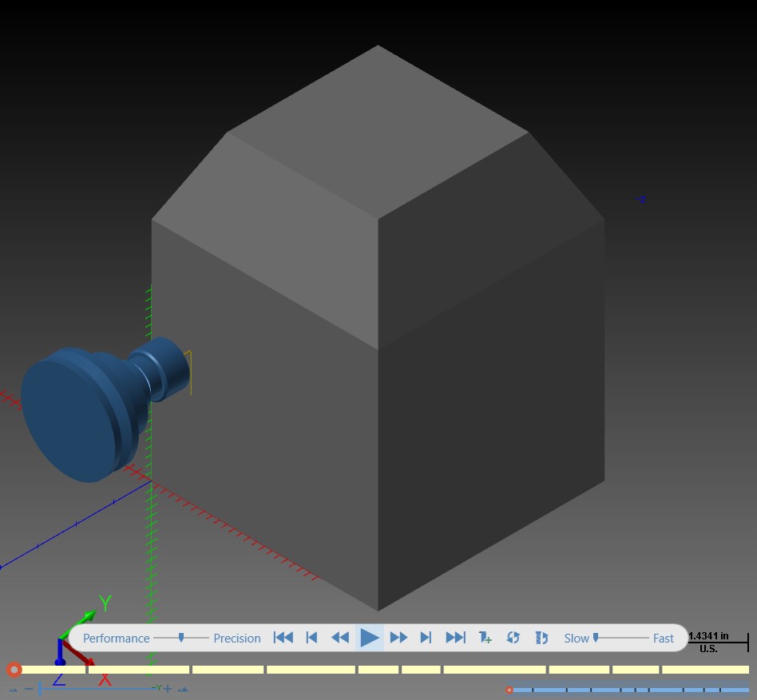This screenshot has width=757, height=700.
Task: Click the Fast speed label
Action: tap(664, 639)
